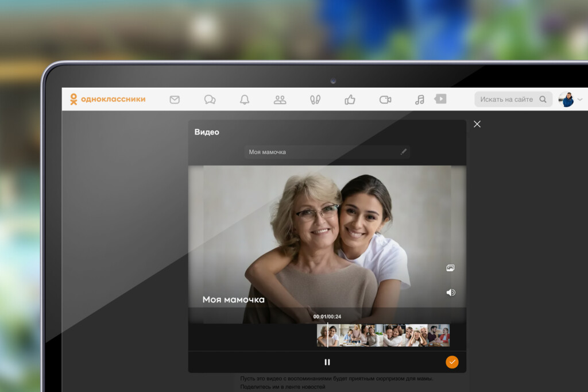Show notifications with the bell icon
Screen dimensions: 588x392
245,99
